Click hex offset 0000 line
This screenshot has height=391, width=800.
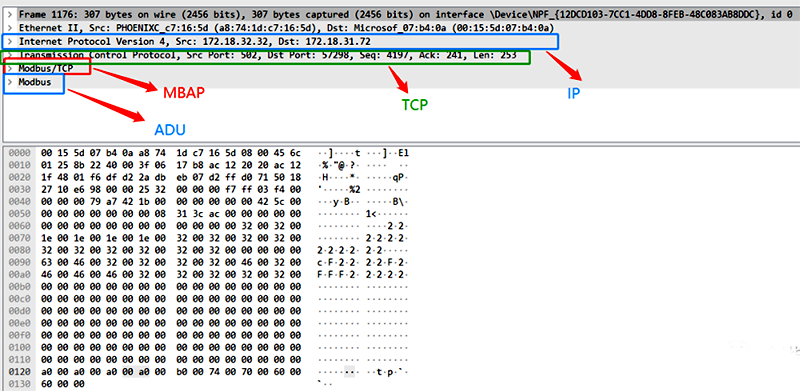208,153
